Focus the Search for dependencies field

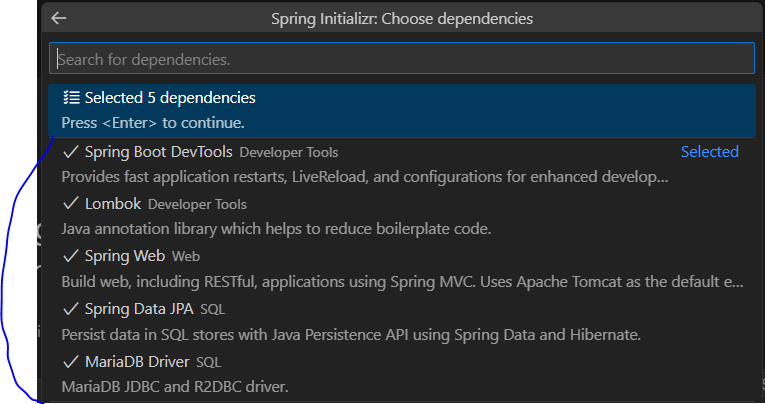coord(402,59)
